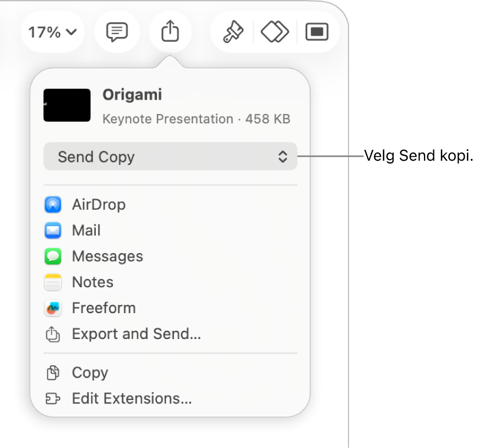Open the Format paintbrush inspector

[233, 32]
